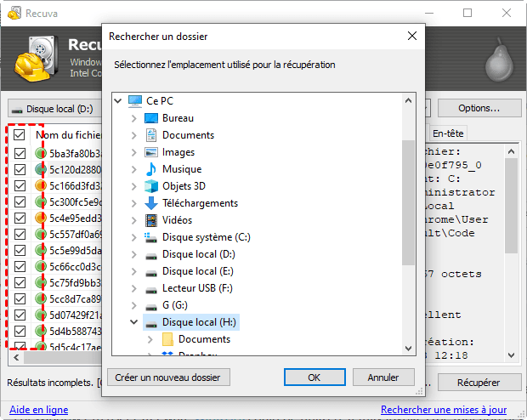This screenshot has height=420, width=527.
Task: Click the Musique note icon
Action: (151, 169)
